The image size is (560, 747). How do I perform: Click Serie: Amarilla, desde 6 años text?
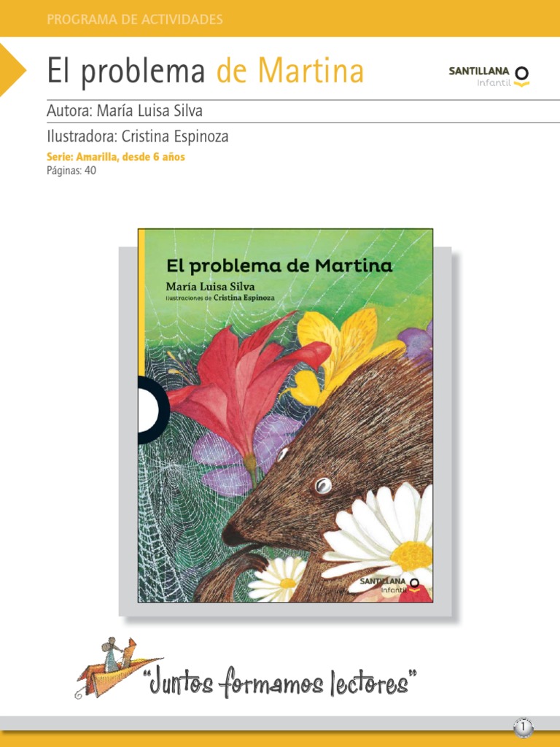(116, 157)
